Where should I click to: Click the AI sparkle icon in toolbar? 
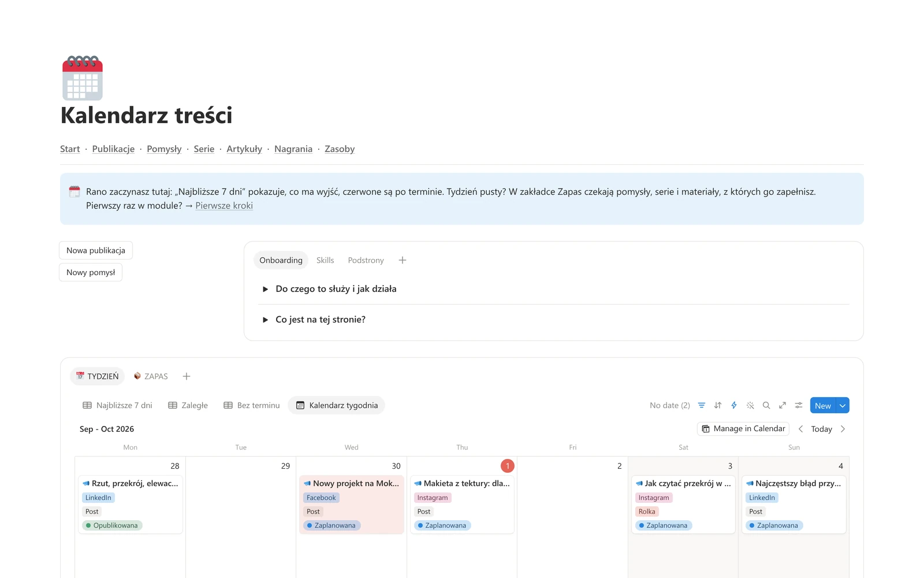(x=750, y=405)
